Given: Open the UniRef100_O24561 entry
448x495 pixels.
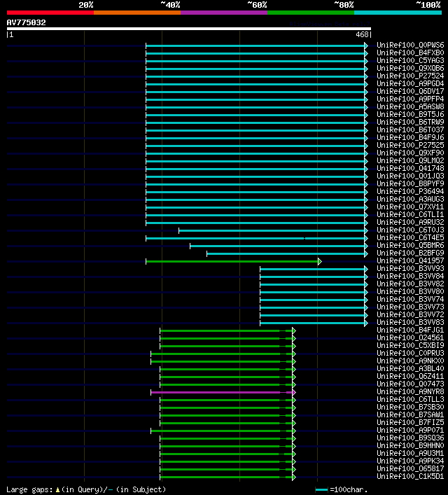Looking at the screenshot, I should click(410, 337).
